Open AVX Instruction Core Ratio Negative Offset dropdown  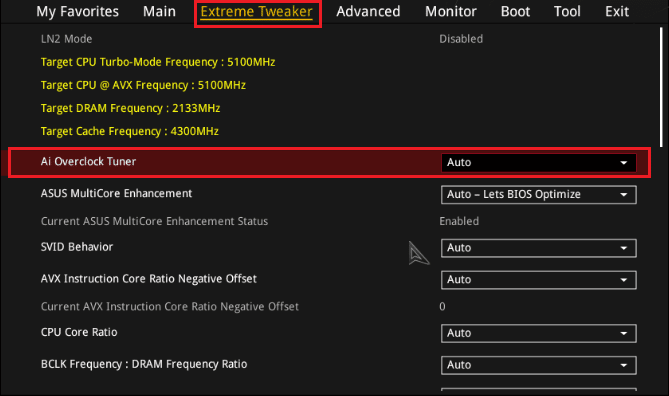tap(538, 280)
